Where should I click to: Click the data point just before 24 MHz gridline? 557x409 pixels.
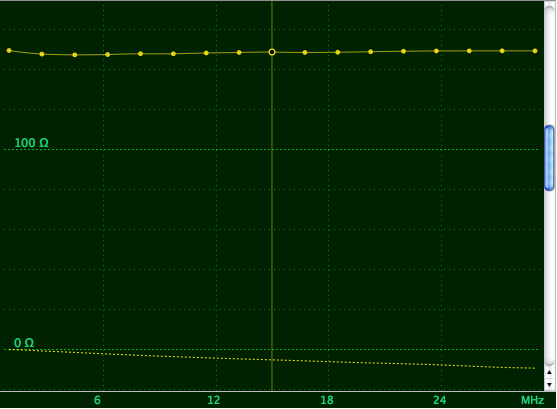436,51
